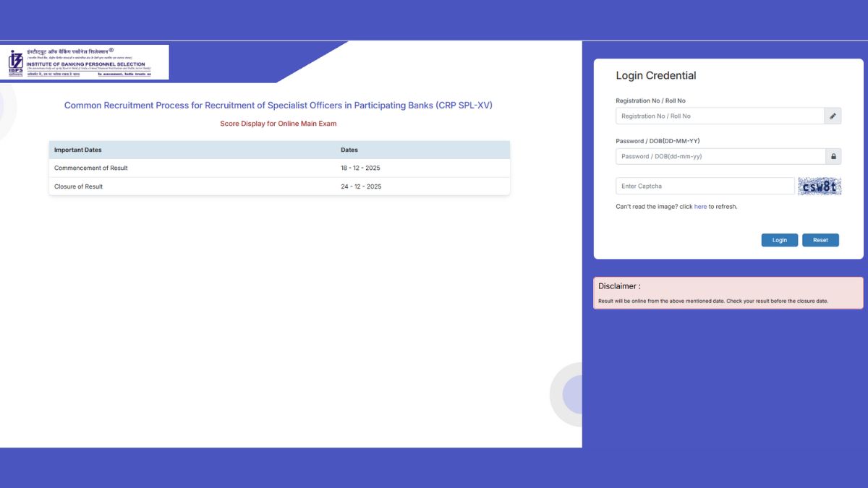Click the IBPS logo banner

click(x=85, y=62)
